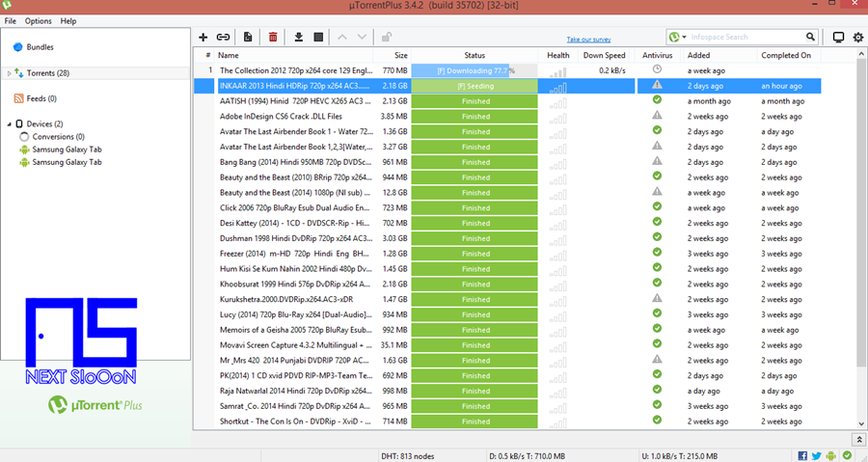Click antivirus clock icon for The Collection row
This screenshot has width=868, height=462.
[657, 69]
